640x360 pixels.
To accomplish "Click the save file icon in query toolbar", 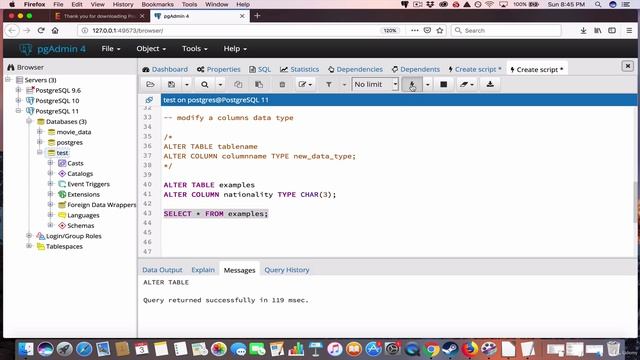I will pyautogui.click(x=171, y=84).
